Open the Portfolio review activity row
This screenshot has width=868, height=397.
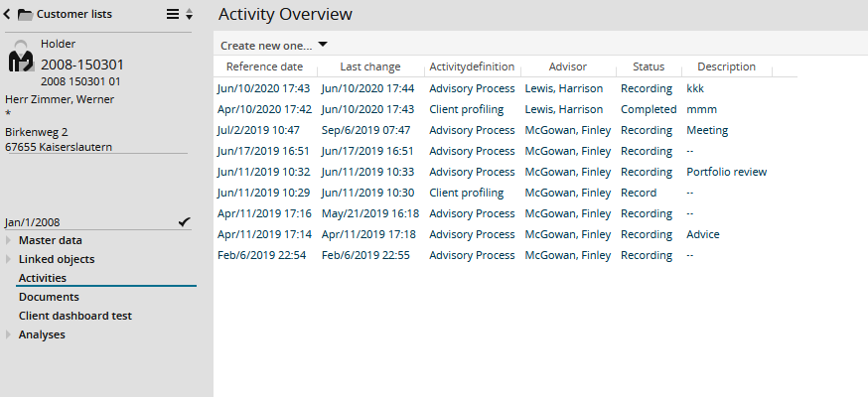point(725,172)
